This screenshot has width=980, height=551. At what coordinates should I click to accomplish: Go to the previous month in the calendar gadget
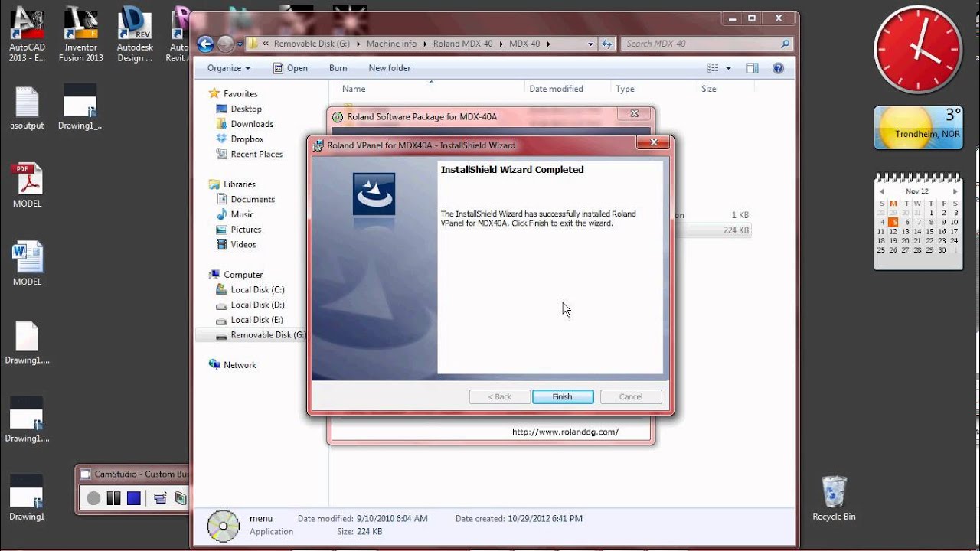[x=881, y=191]
